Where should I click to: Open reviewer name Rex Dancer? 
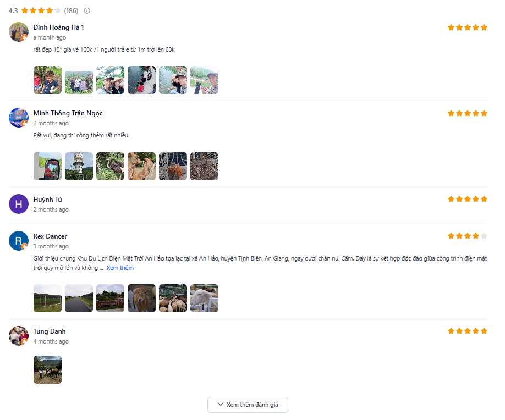[x=50, y=236]
